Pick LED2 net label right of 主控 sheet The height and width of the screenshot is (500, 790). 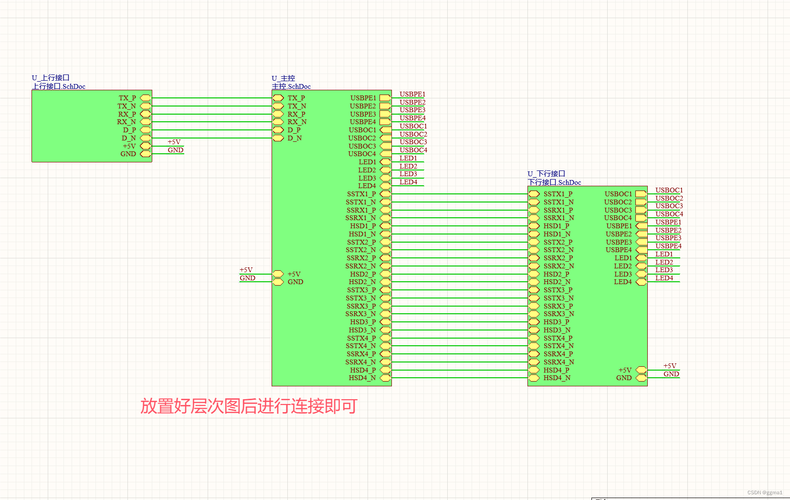click(408, 166)
